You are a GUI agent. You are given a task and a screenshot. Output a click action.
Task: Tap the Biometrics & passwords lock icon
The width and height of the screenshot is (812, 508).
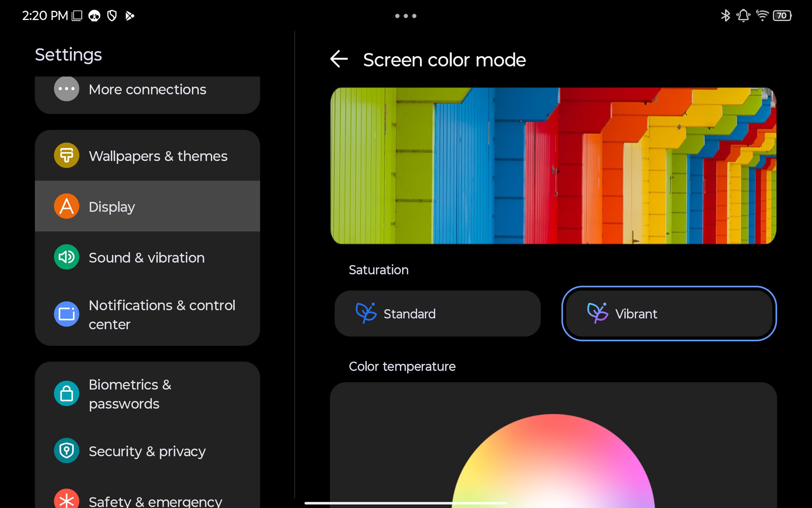pyautogui.click(x=66, y=394)
